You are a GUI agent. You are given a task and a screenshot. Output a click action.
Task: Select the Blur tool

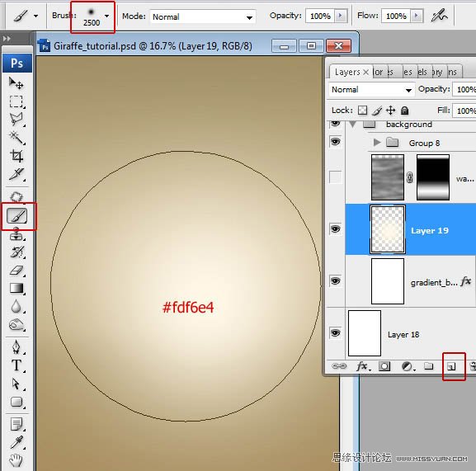click(x=16, y=307)
